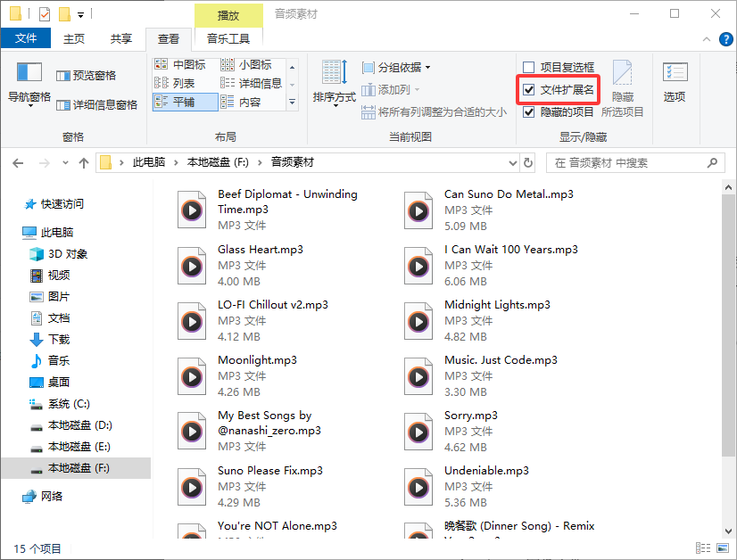Screen dimensions: 737x560
Task: Open the 文件 file menu
Action: (x=26, y=38)
